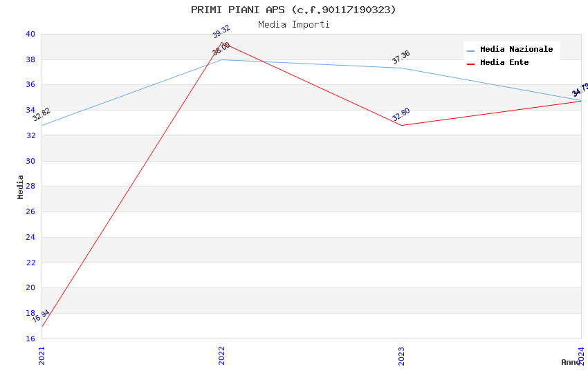
Task: Click the Anno axis title
Action: (x=571, y=362)
